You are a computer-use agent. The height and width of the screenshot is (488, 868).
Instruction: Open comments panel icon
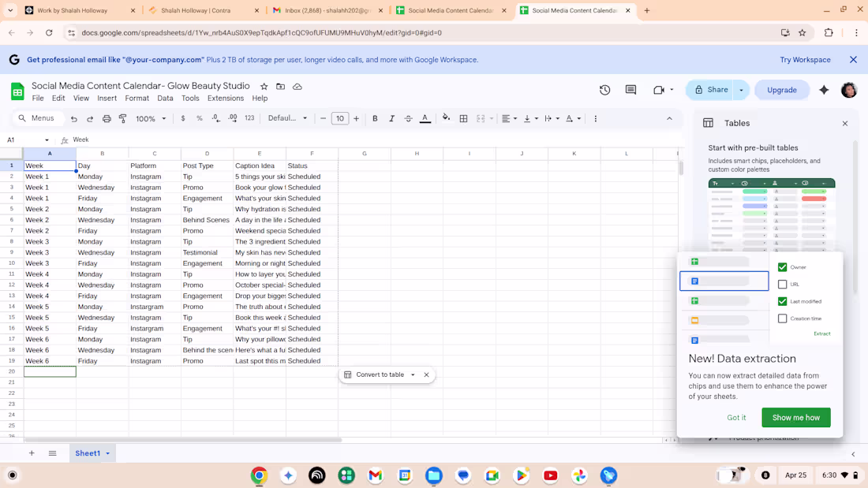pos(630,90)
